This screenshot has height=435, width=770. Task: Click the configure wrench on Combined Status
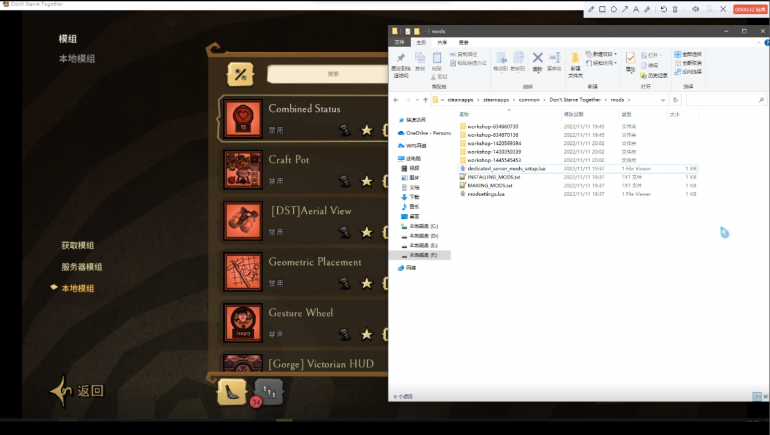pos(345,130)
